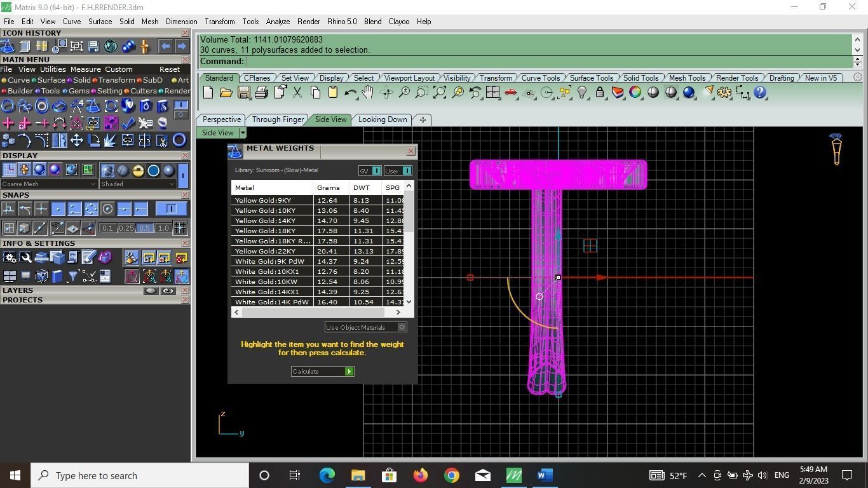The width and height of the screenshot is (868, 488).
Task: Click the funnel filter icon in Info & Settings
Action: tap(72, 276)
